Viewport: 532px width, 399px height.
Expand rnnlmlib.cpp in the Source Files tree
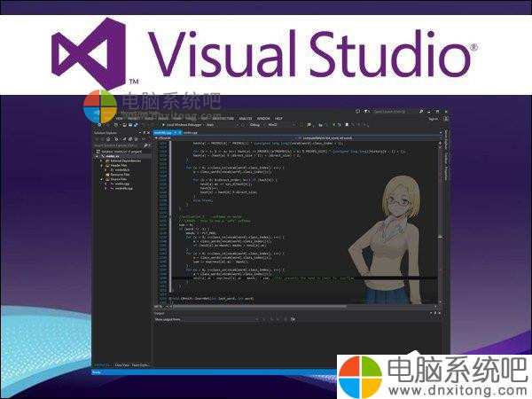coord(106,188)
